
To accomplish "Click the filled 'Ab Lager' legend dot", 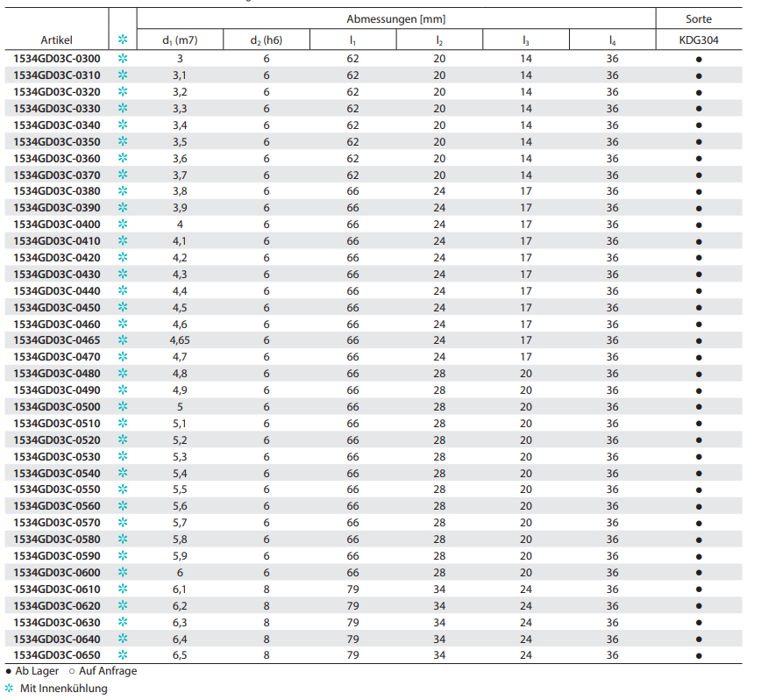I will (x=9, y=672).
